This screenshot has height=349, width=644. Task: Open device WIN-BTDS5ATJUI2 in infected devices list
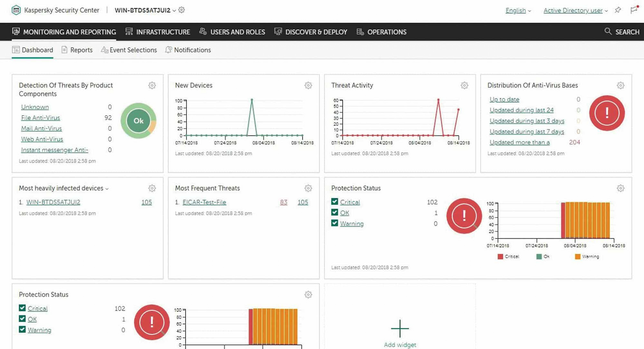click(53, 202)
